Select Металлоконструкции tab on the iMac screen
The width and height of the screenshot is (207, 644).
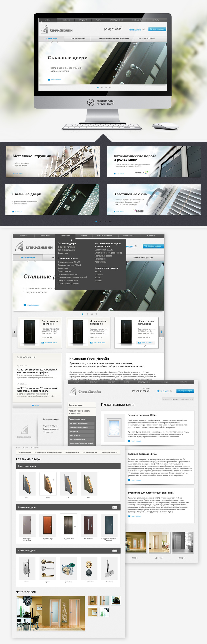tap(147, 38)
